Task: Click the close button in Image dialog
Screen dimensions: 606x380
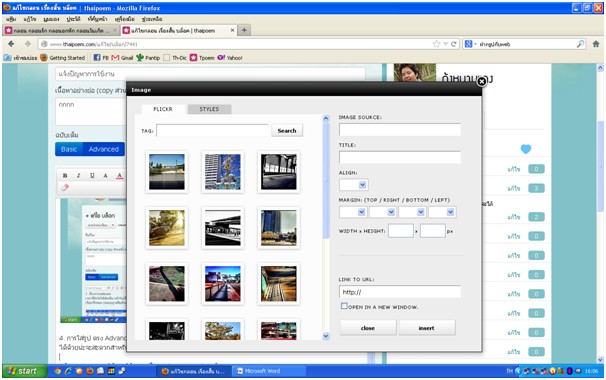Action: [368, 328]
